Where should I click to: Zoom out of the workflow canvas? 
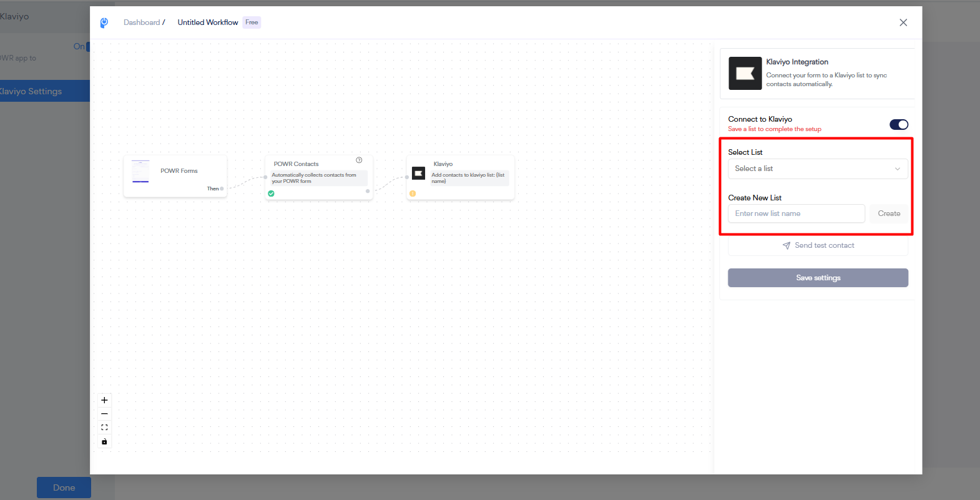(x=104, y=414)
